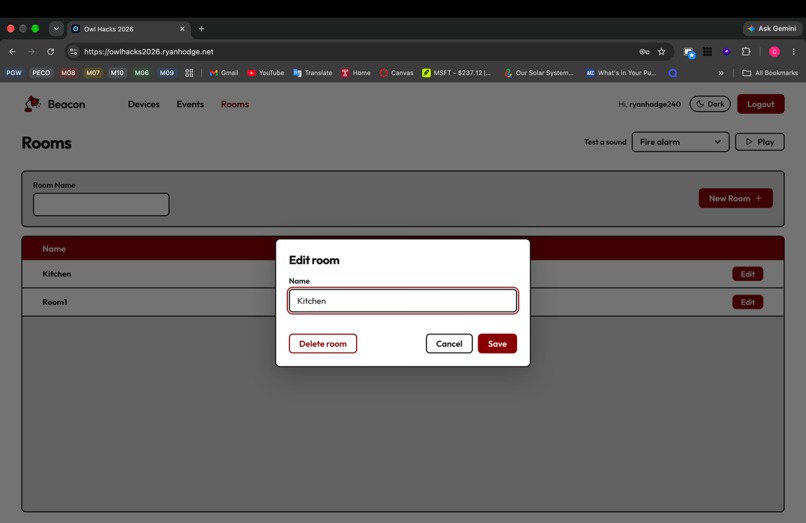Open the M10 bookmark
This screenshot has width=806, height=523.
pyautogui.click(x=117, y=73)
